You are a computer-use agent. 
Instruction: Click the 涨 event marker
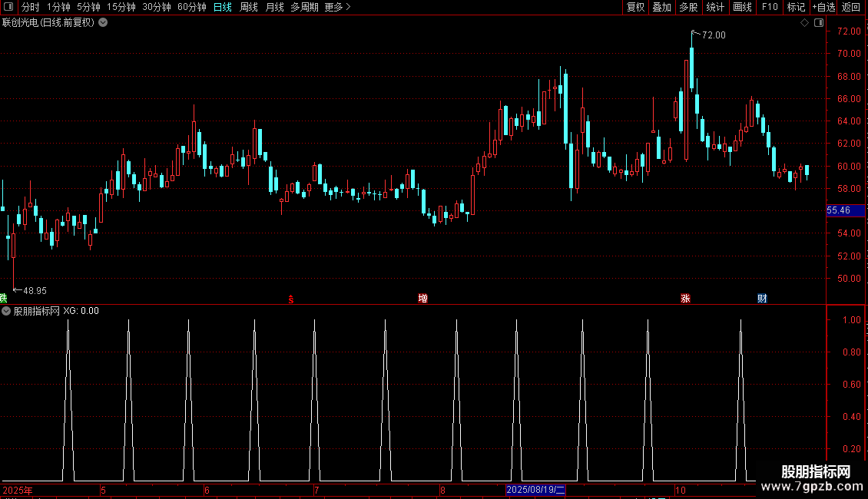click(x=685, y=299)
